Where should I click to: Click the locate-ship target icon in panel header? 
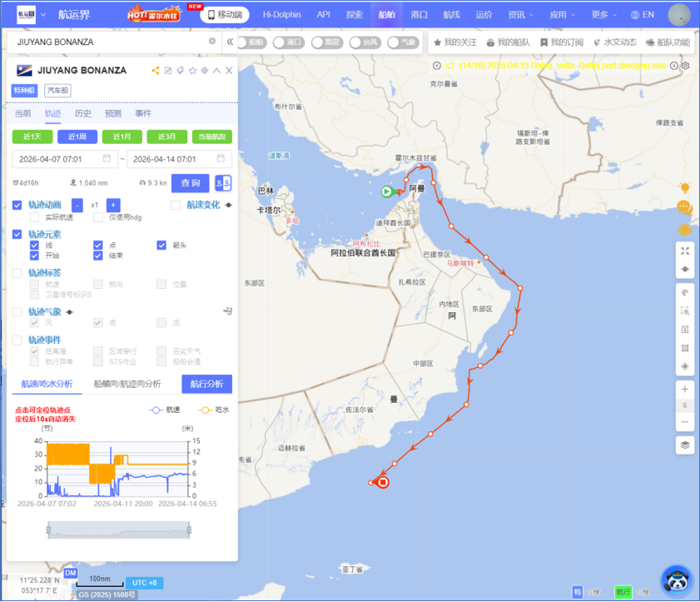coord(205,71)
